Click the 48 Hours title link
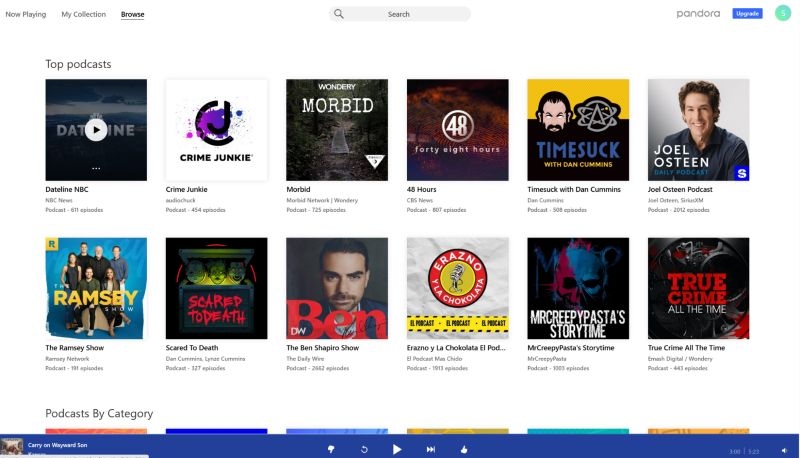The image size is (800, 458). pyautogui.click(x=421, y=189)
